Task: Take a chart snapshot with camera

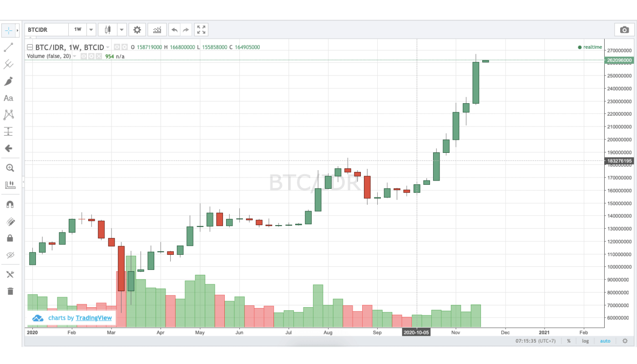Action: (x=624, y=30)
